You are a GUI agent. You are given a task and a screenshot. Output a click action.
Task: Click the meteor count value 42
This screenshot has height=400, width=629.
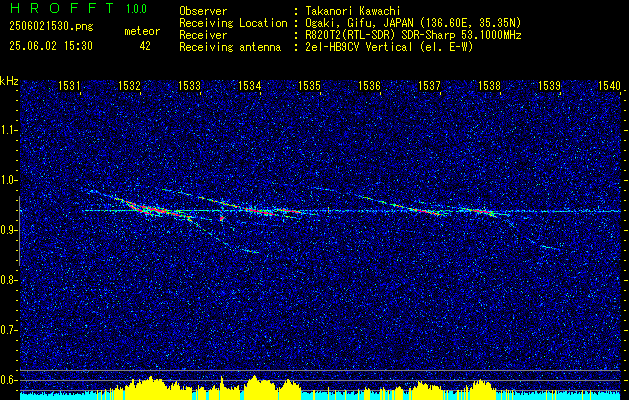[x=145, y=46]
